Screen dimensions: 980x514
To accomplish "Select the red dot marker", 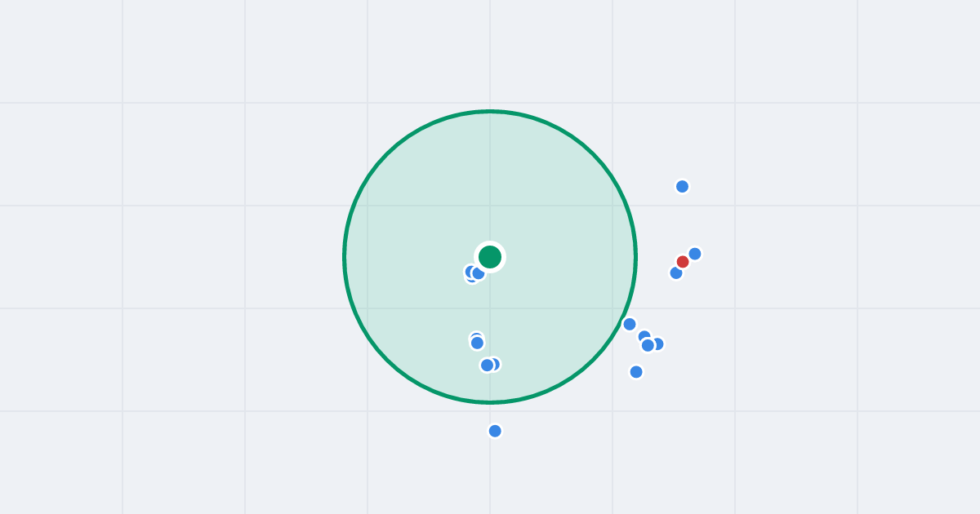I will 683,262.
